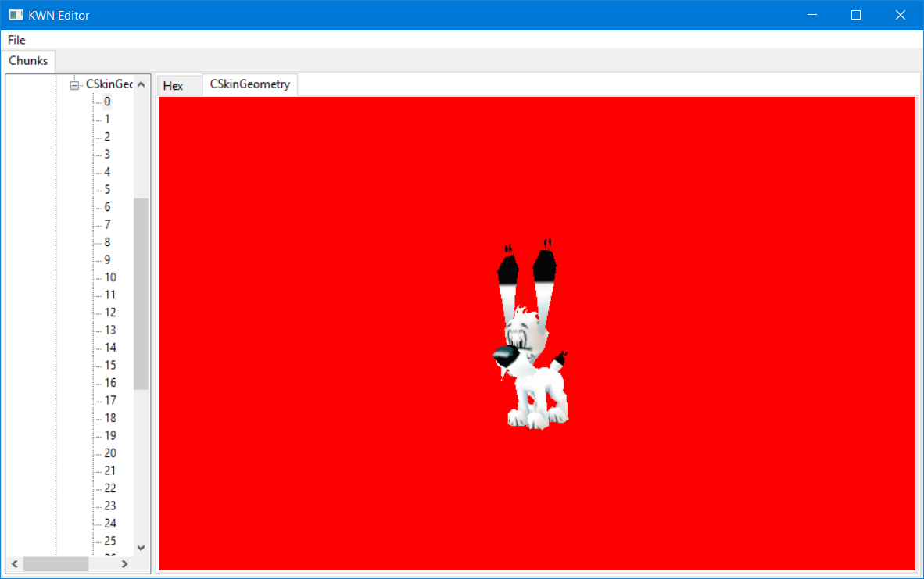
Task: Collapse the CSkinGeo tree node
Action: 74,85
